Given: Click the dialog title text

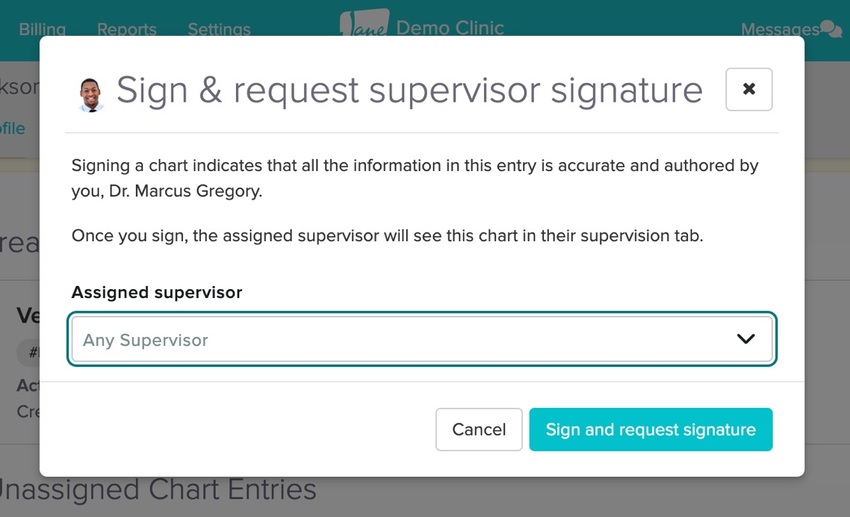Looking at the screenshot, I should [409, 90].
